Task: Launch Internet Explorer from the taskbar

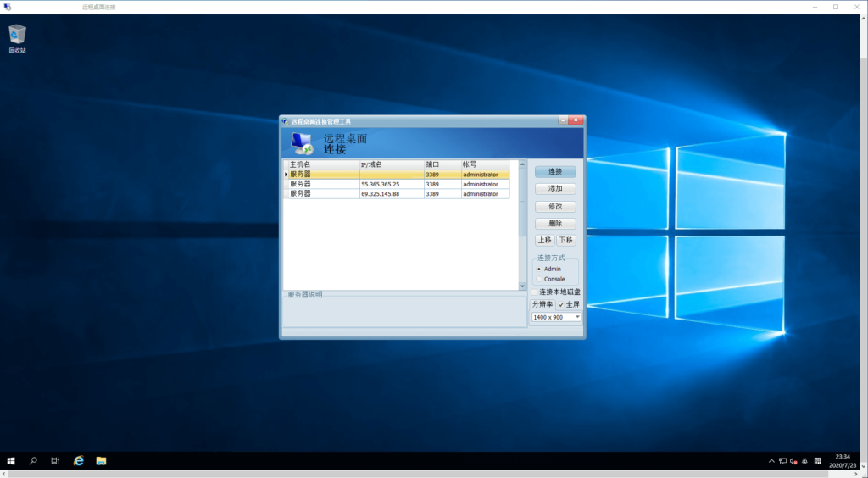Action: click(x=78, y=461)
